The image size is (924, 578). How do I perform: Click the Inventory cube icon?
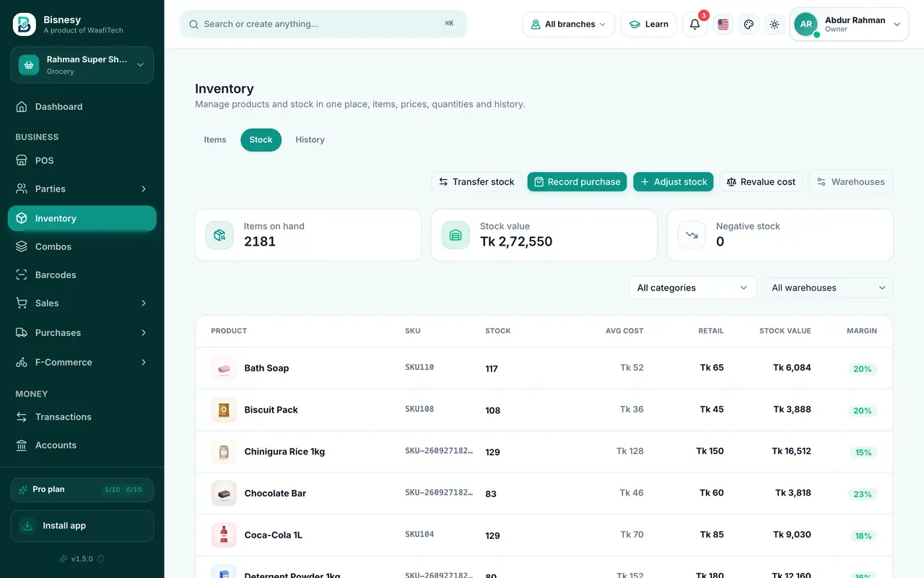click(x=22, y=218)
